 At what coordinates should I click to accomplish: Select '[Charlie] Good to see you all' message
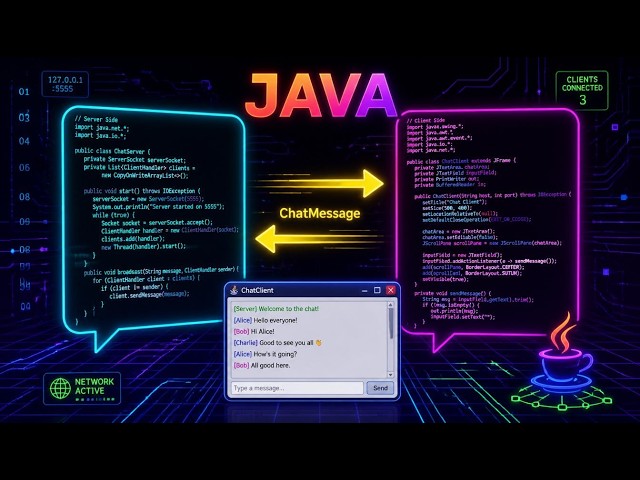278,343
